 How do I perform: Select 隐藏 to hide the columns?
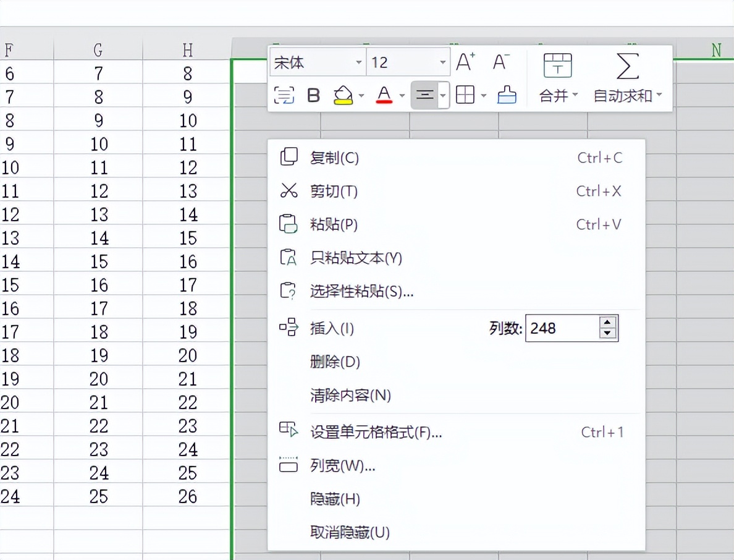point(334,499)
